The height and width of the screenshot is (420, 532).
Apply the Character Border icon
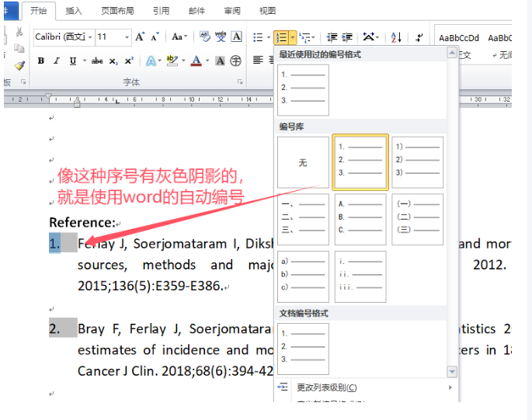pyautogui.click(x=236, y=36)
